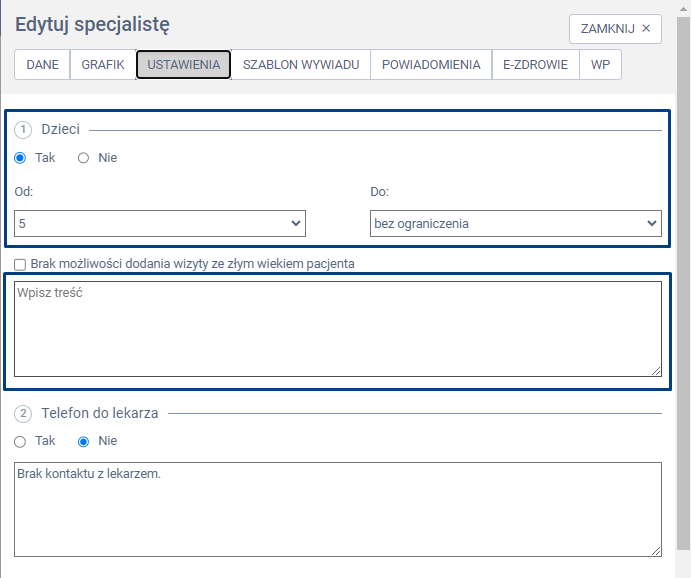Switch to the GRAFIK tab
Viewport: 691px width, 578px height.
pyautogui.click(x=103, y=65)
